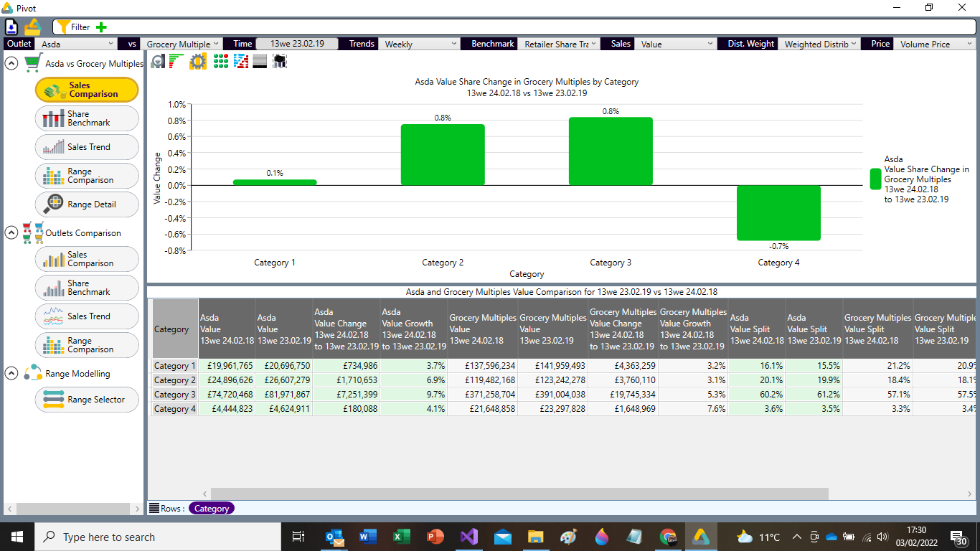980x551 pixels.
Task: Select the Category column header in table
Action: point(174,329)
